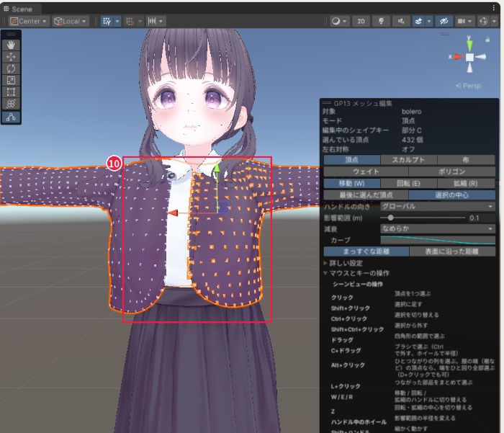Screen dimensions: 504x433
Task: Select the Move tool in tool palette
Action: (11, 57)
